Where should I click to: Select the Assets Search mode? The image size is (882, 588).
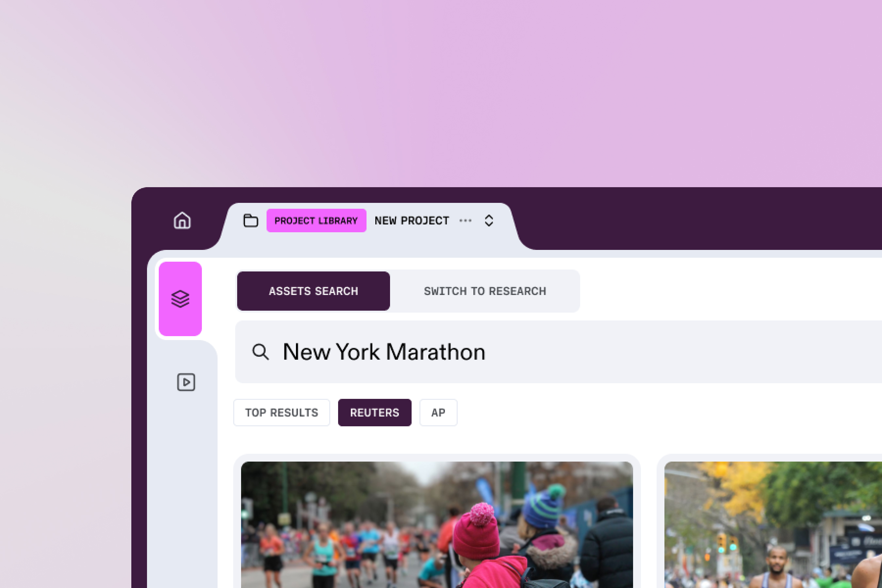(x=314, y=291)
